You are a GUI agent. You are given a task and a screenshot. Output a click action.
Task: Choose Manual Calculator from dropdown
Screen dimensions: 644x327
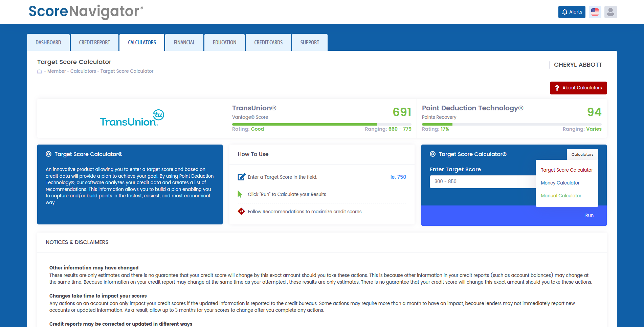click(561, 196)
